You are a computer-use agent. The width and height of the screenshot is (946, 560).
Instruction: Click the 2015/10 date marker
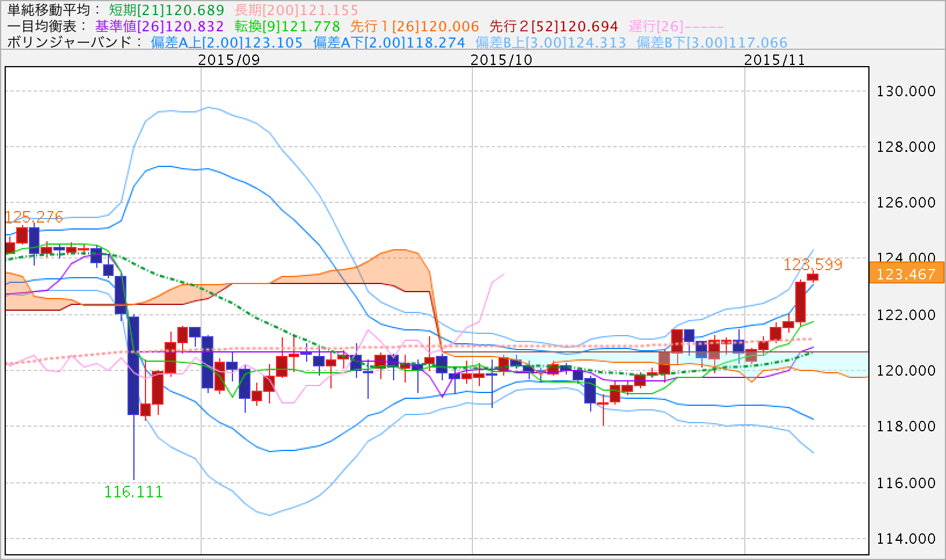[x=501, y=60]
